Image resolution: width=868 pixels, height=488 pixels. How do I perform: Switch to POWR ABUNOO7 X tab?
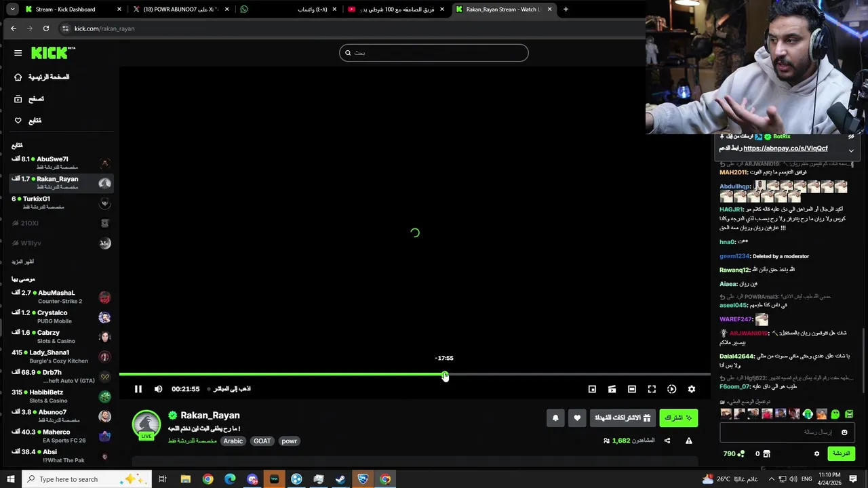180,9
